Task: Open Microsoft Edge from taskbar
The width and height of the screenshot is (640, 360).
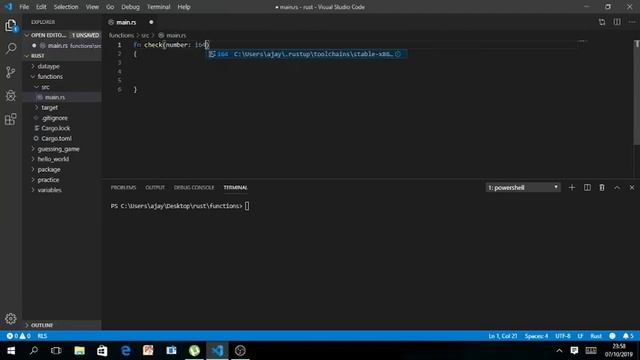Action: coord(125,351)
